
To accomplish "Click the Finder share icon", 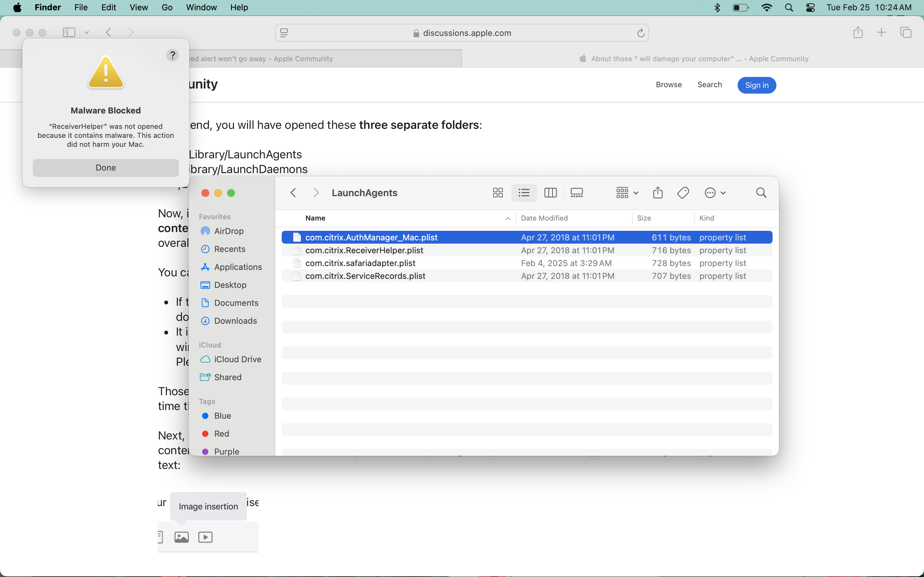I will pos(657,193).
